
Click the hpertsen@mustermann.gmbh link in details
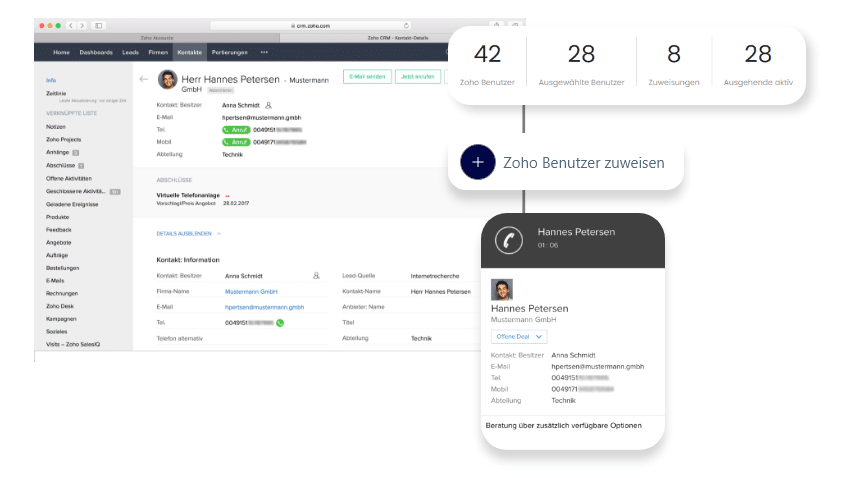click(265, 307)
